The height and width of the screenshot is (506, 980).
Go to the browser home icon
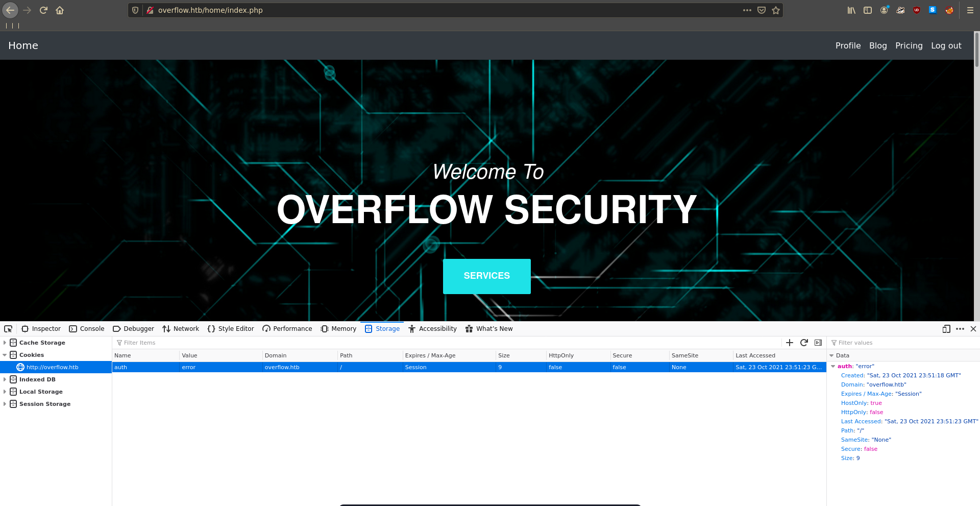coord(60,10)
